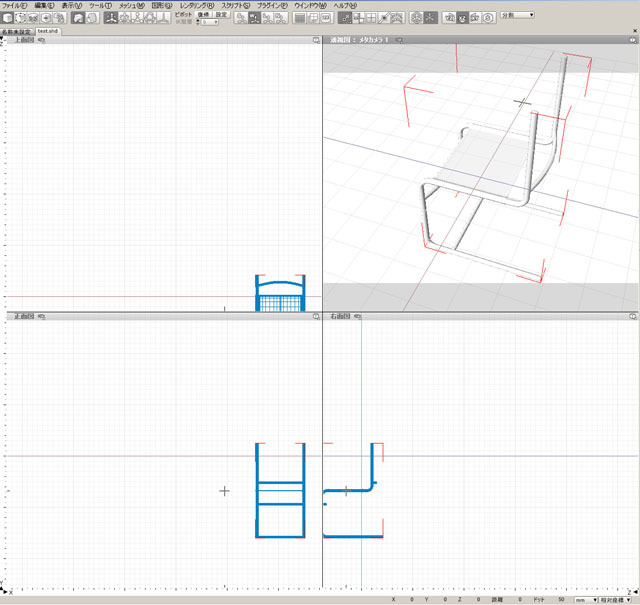Toggle the dark asterisk-shaped icon
The width and height of the screenshot is (640, 605).
tap(430, 18)
